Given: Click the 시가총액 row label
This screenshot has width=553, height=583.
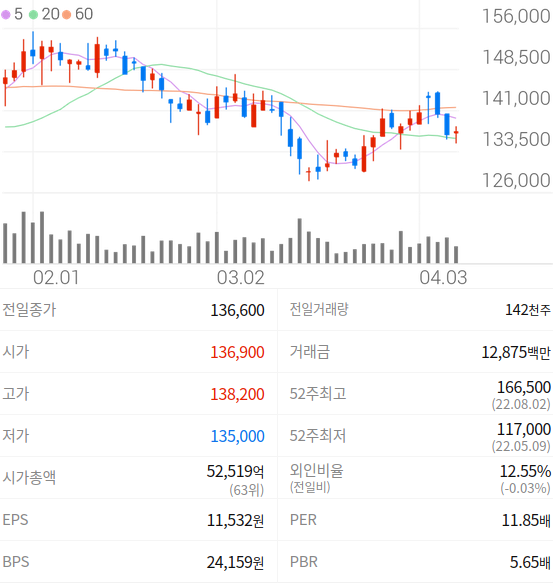Looking at the screenshot, I should coord(29,478).
